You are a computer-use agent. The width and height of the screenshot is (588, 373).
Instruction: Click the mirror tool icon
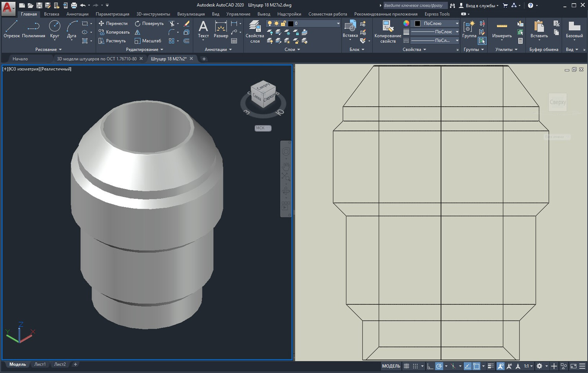(137, 32)
